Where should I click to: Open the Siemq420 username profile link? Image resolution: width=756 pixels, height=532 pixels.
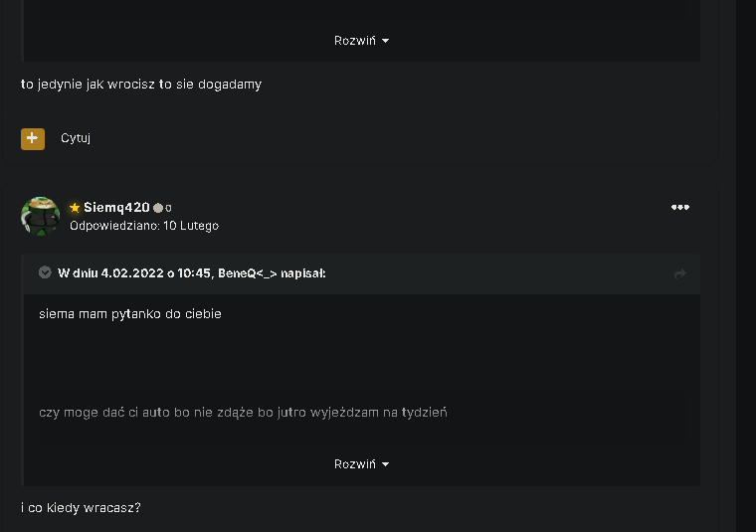[x=116, y=208]
